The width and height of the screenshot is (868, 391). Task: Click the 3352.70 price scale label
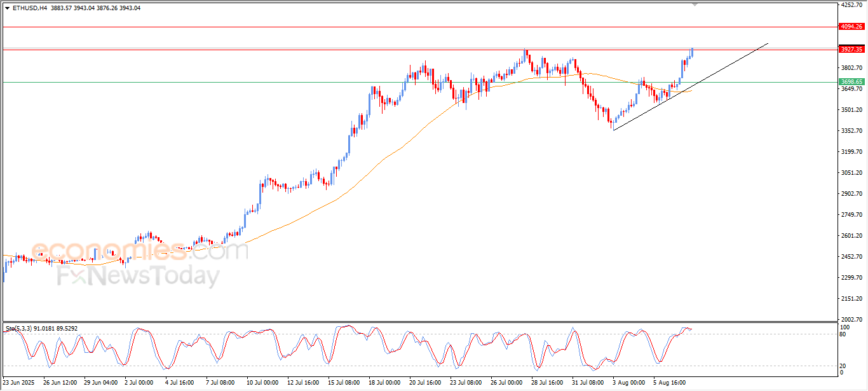[x=851, y=131]
